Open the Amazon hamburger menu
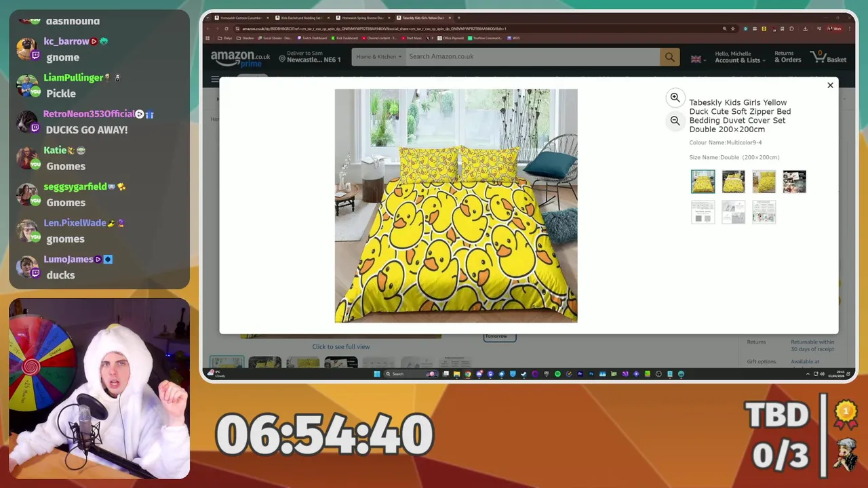 [x=214, y=79]
